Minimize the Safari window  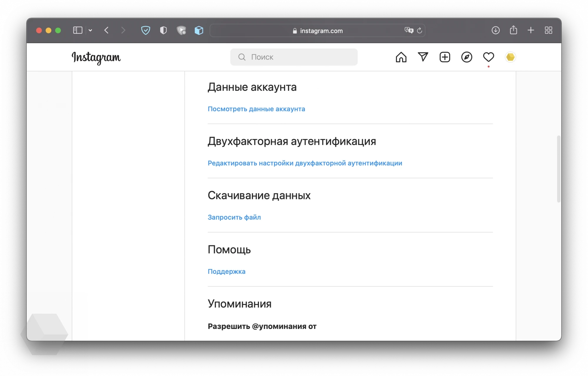(49, 30)
